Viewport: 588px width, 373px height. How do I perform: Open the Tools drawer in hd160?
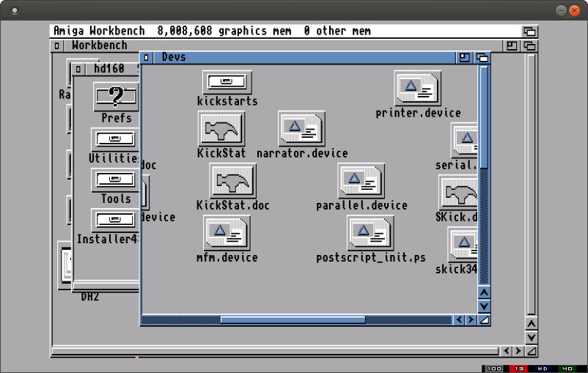[115, 179]
